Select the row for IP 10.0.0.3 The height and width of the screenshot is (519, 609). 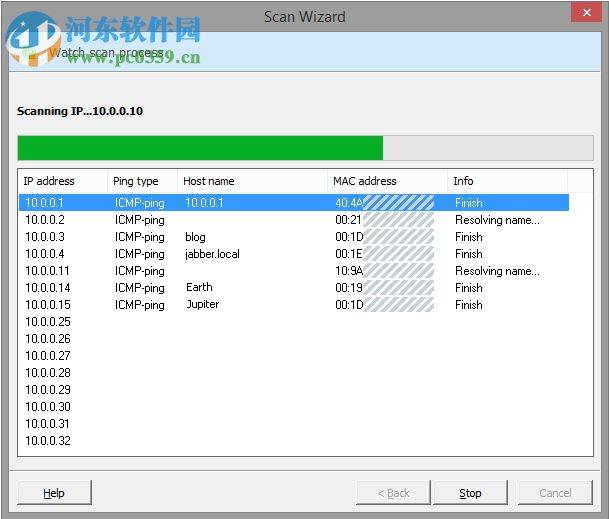(x=294, y=237)
